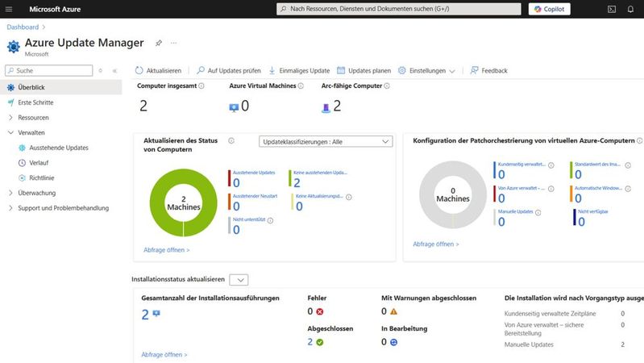
Task: Open Abfrage öffnen under installation runs
Action: tap(164, 354)
